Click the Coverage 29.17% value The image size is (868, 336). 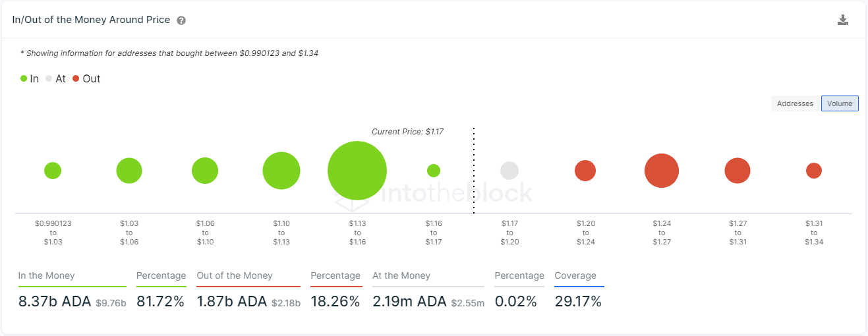578,302
